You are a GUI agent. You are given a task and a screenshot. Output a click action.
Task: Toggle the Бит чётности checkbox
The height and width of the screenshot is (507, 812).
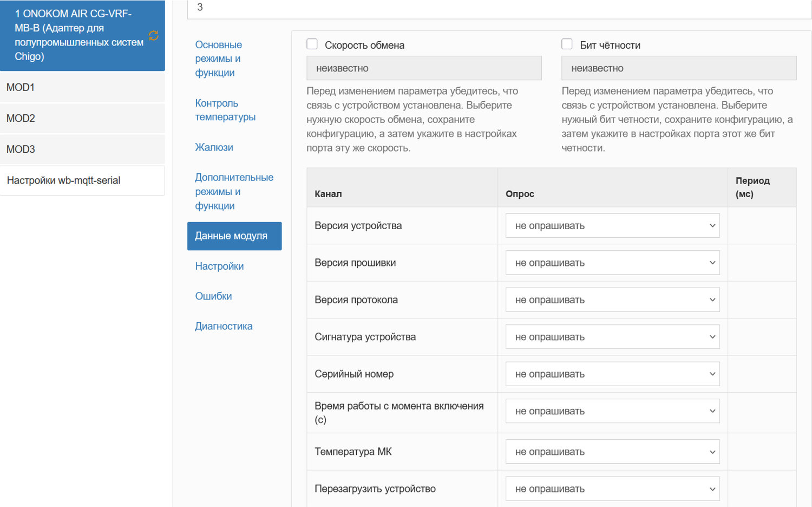(567, 44)
